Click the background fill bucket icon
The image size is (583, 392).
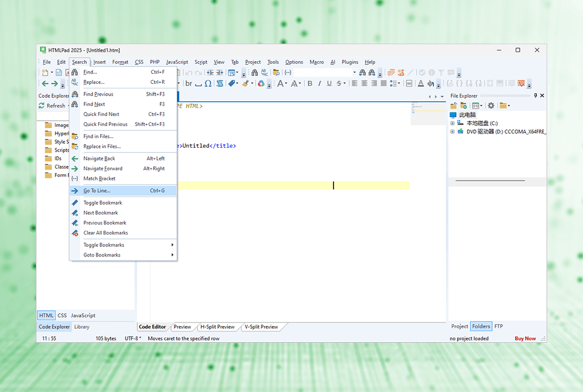431,83
